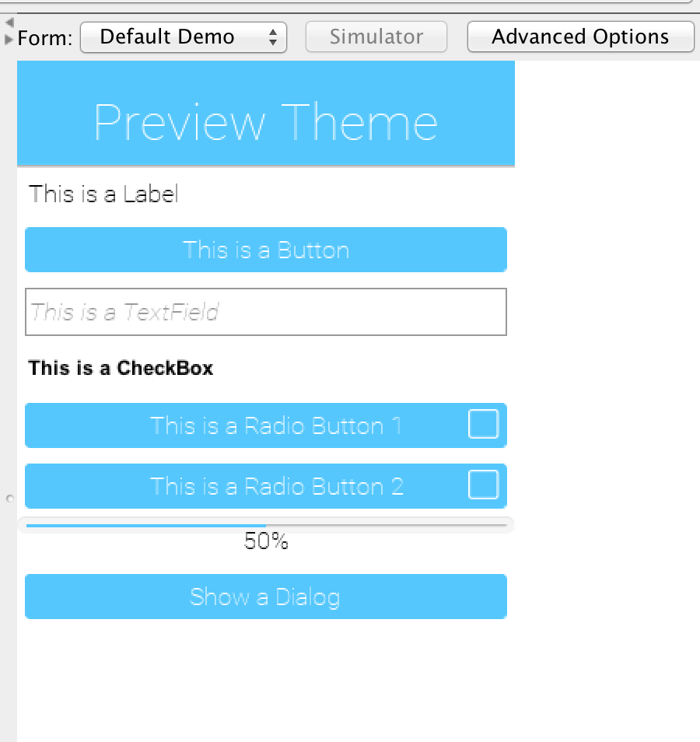Click the checkbox square on Radio Button 1
This screenshot has height=742, width=700.
click(483, 425)
